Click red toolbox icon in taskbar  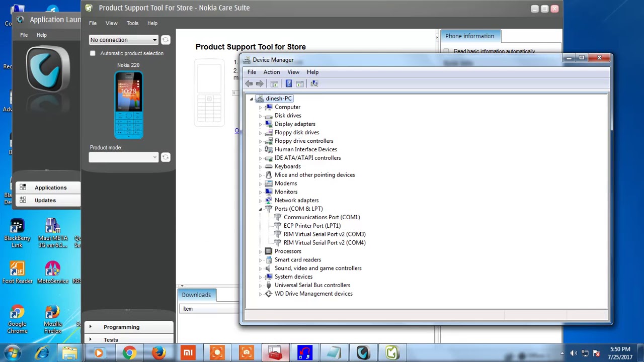(x=275, y=353)
